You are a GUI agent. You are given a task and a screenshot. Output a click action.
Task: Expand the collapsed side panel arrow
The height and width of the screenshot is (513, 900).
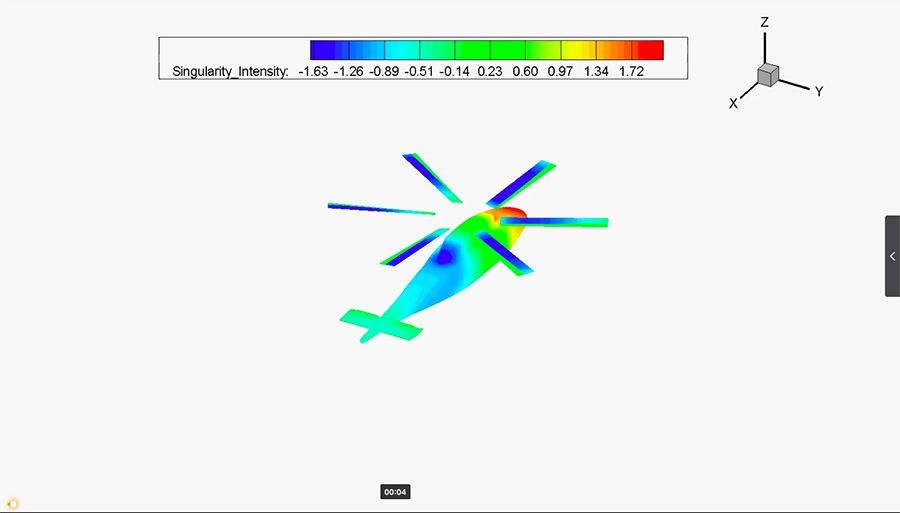tap(892, 256)
